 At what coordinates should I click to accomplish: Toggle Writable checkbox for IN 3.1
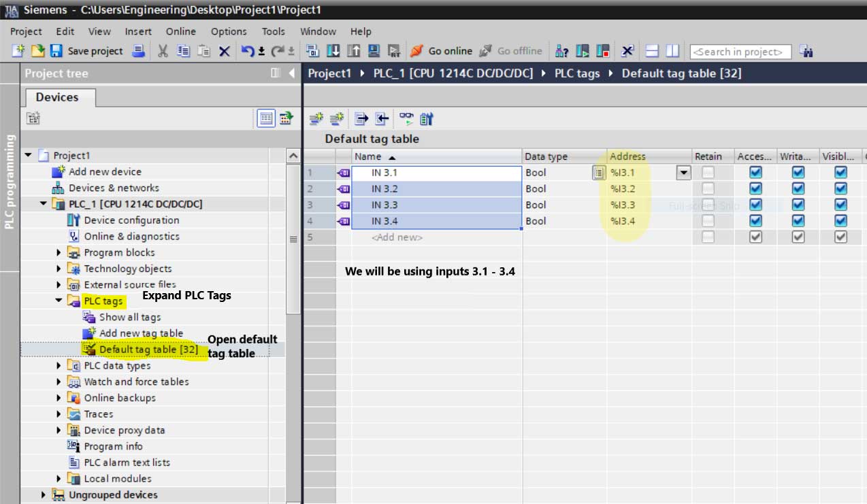coord(798,173)
